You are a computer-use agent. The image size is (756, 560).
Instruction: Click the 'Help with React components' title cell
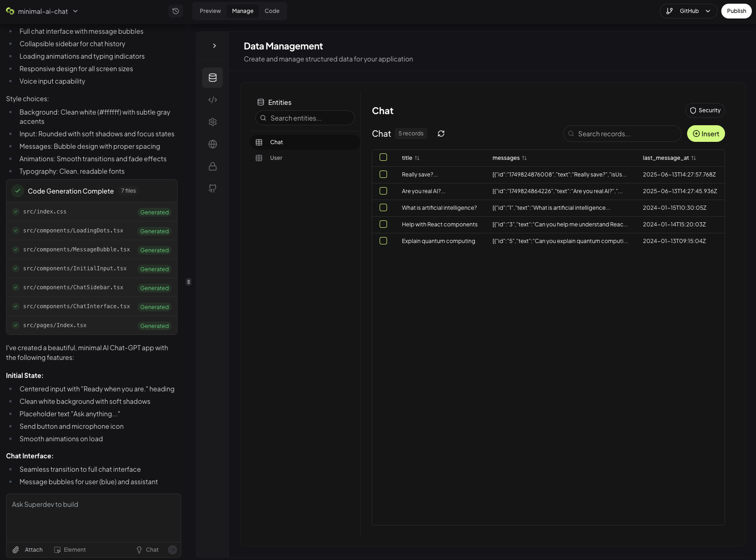click(x=440, y=225)
